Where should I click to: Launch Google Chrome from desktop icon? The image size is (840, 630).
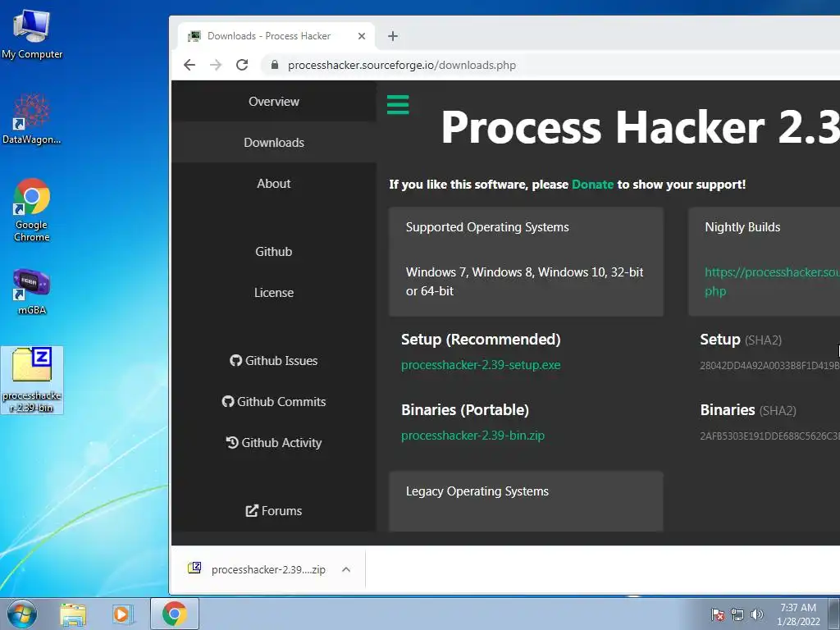point(32,209)
